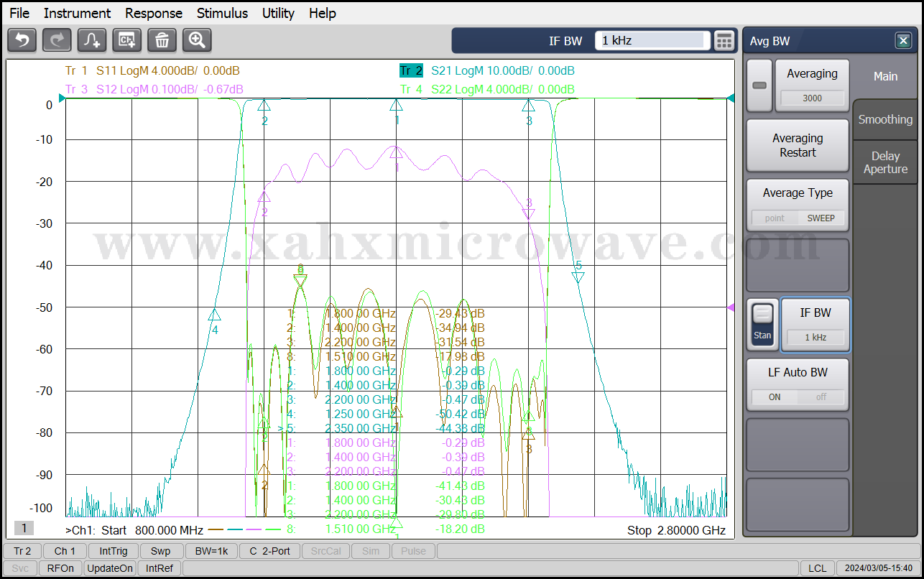Image resolution: width=924 pixels, height=579 pixels.
Task: Open the Utility menu
Action: [x=278, y=13]
